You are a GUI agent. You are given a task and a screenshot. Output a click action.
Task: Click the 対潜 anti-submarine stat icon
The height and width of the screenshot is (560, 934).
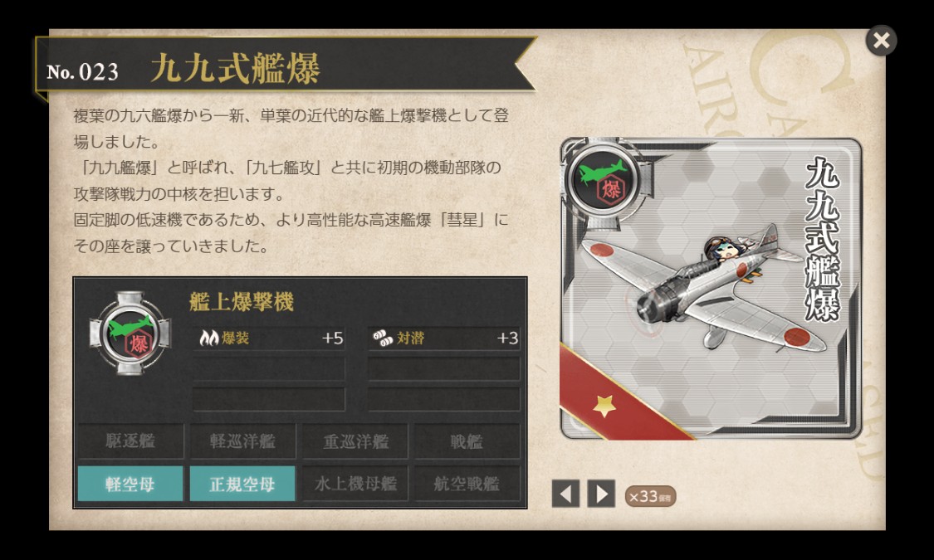[383, 338]
